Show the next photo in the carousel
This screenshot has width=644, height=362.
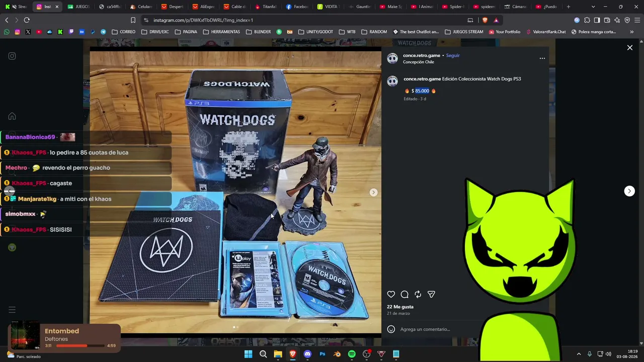pos(373,193)
